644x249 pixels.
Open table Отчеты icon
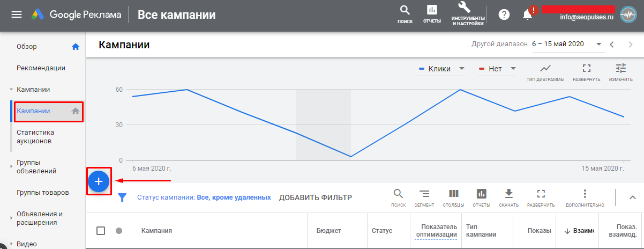coord(481,197)
